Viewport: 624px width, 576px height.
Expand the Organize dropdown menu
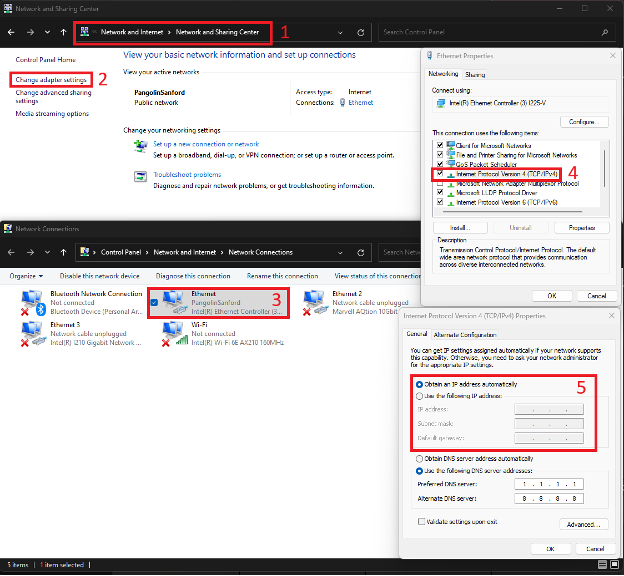[26, 275]
